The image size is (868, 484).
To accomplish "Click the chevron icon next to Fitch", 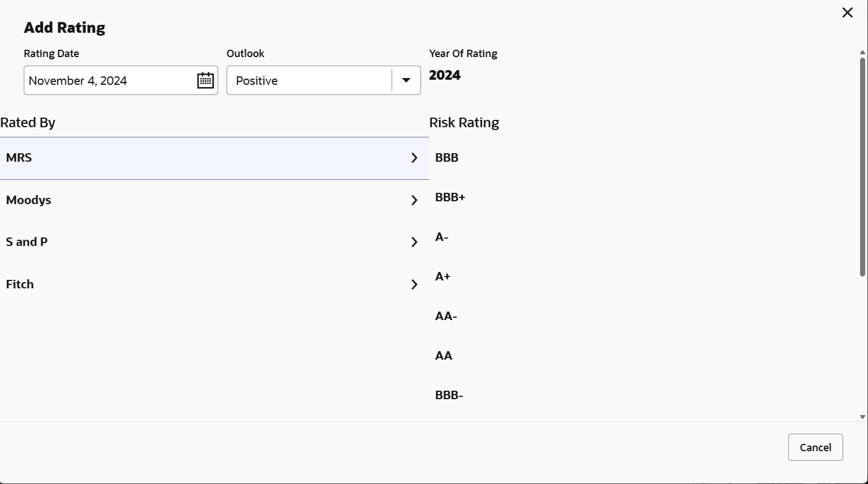I will 414,284.
